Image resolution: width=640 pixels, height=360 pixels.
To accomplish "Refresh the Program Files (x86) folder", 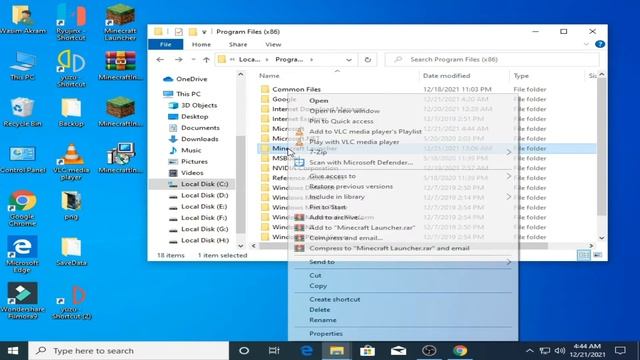I will [x=368, y=60].
